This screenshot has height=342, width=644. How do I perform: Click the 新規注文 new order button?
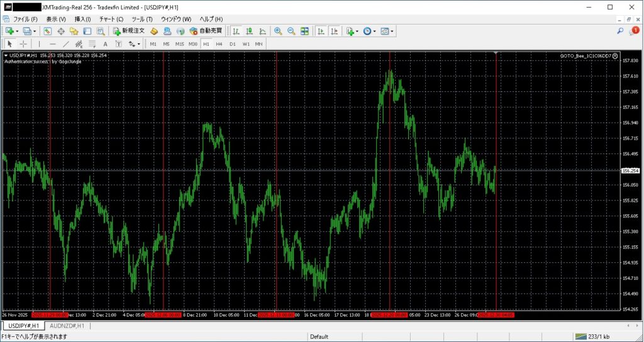tap(129, 31)
